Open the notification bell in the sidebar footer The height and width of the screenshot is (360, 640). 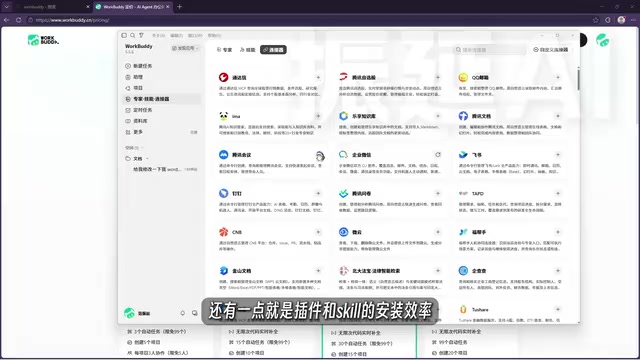point(182,313)
